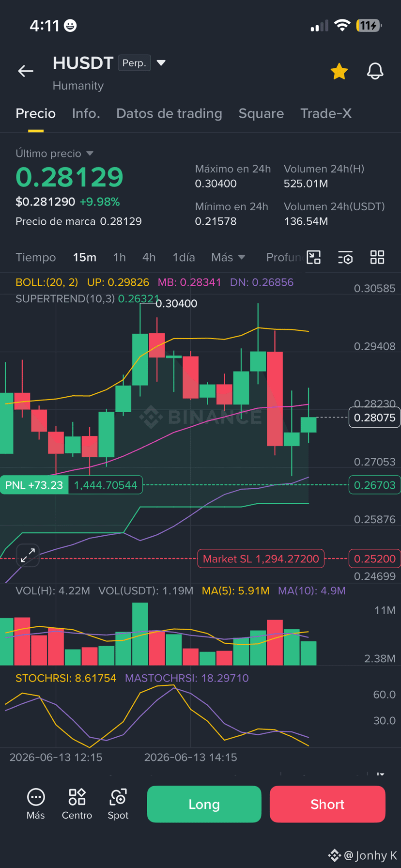The height and width of the screenshot is (868, 401).
Task: Tap the 0.30400 high marker on chart
Action: 176,304
